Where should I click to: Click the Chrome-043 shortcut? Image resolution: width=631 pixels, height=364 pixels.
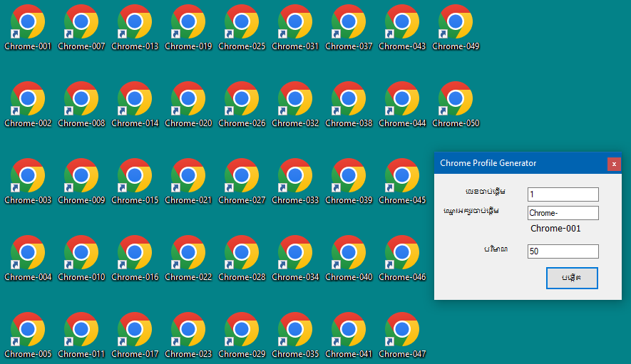402,27
